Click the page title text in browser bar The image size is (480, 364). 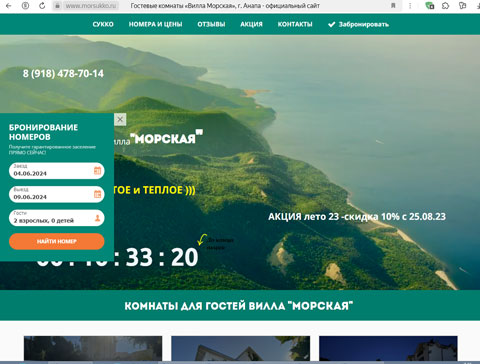click(225, 6)
